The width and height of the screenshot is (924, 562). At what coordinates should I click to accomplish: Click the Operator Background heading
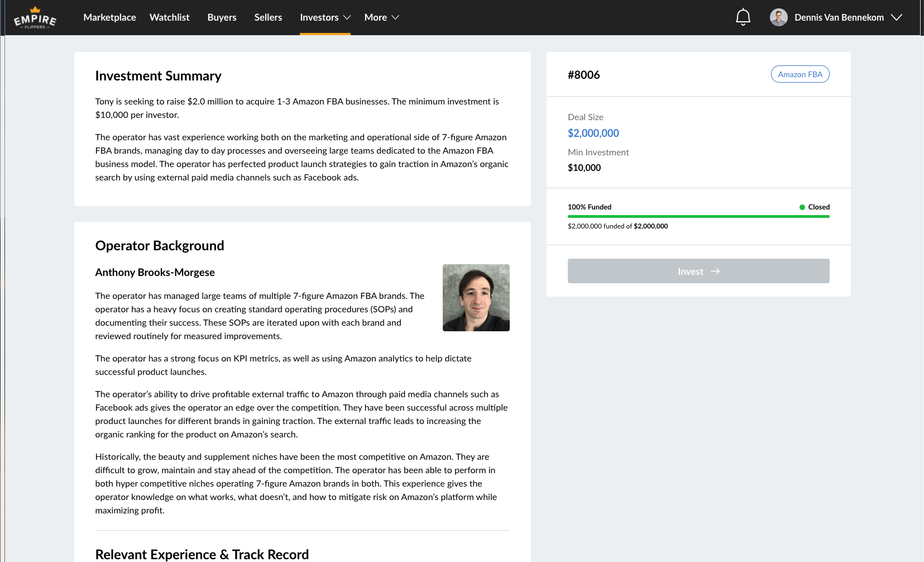click(x=160, y=246)
